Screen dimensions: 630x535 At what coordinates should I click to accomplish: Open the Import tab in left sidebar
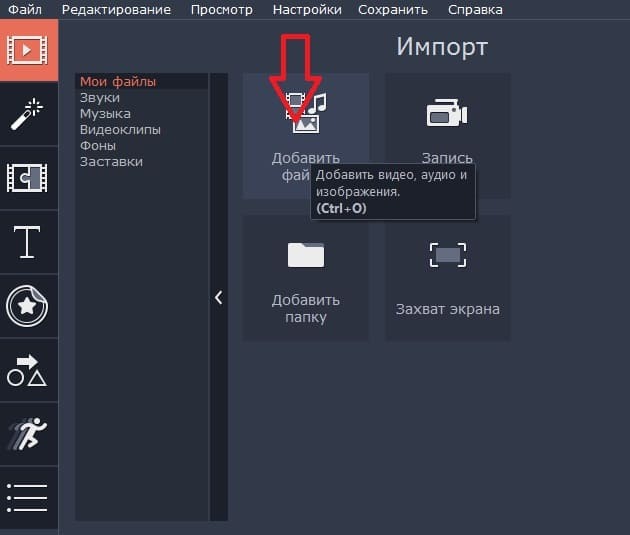click(x=26, y=50)
